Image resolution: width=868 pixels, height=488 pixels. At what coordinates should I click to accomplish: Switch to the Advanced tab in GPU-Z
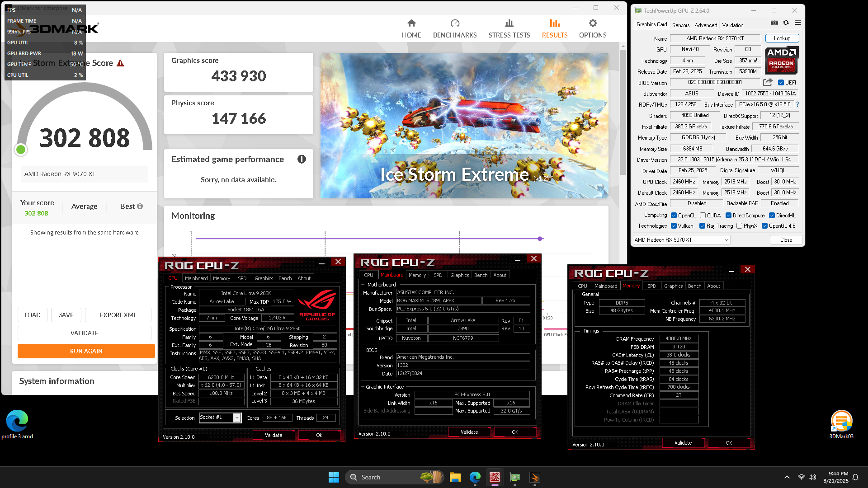click(x=706, y=25)
